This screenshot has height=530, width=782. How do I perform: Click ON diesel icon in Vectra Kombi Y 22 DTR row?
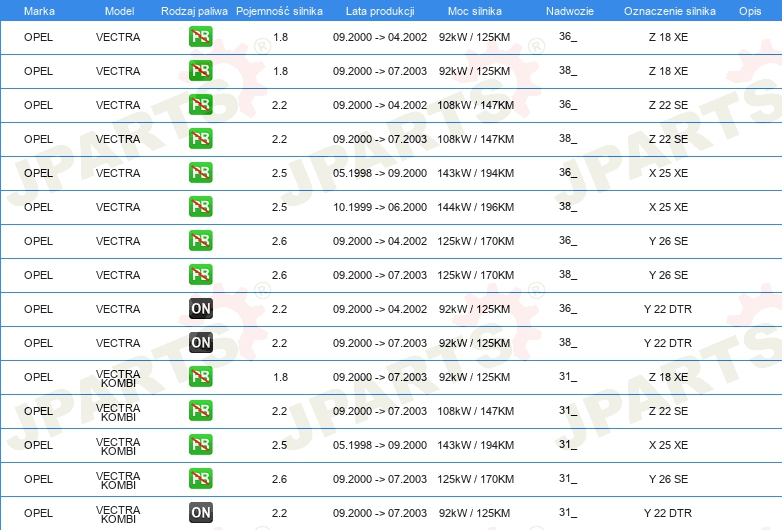pyautogui.click(x=200, y=512)
